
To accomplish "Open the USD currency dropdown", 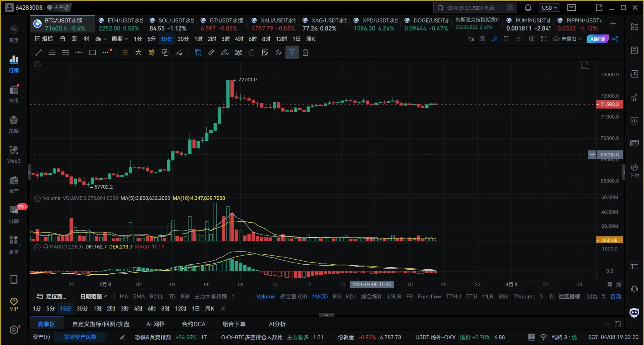I will point(549,8).
